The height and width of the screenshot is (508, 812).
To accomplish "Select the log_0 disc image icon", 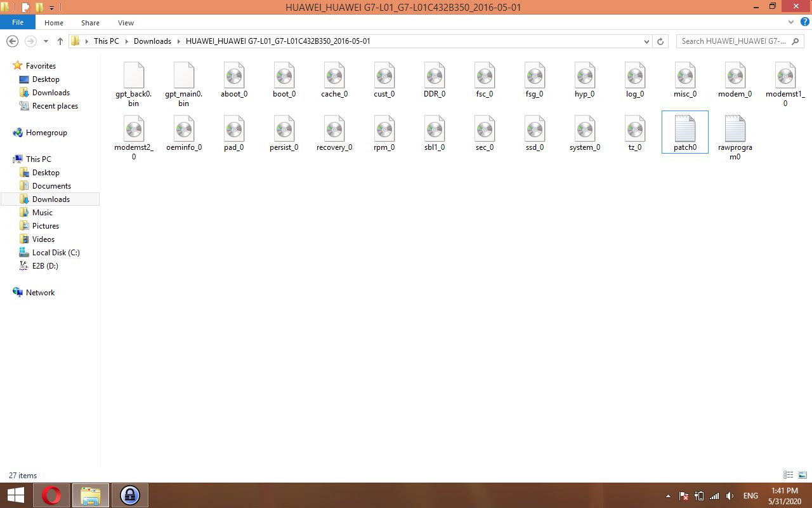I will click(x=635, y=75).
